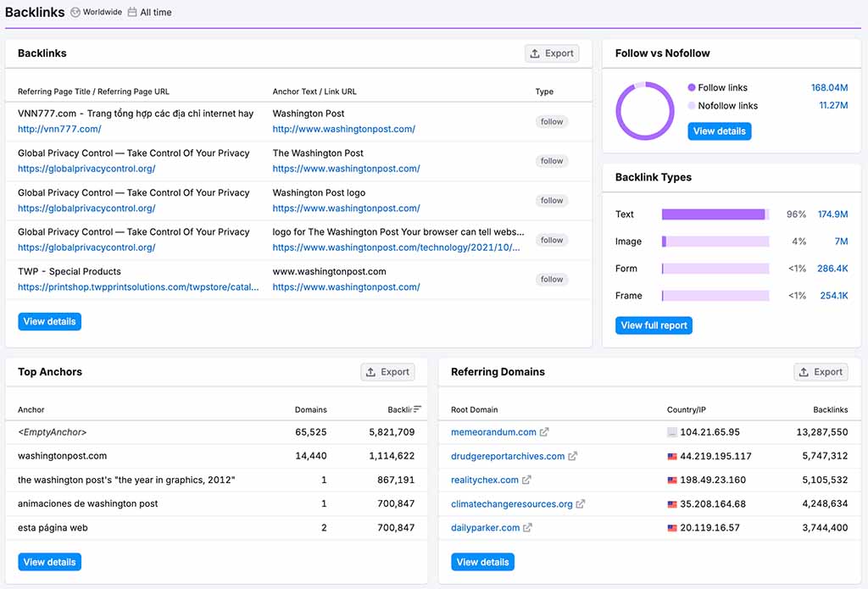Export the Referring Domains table

tap(821, 372)
